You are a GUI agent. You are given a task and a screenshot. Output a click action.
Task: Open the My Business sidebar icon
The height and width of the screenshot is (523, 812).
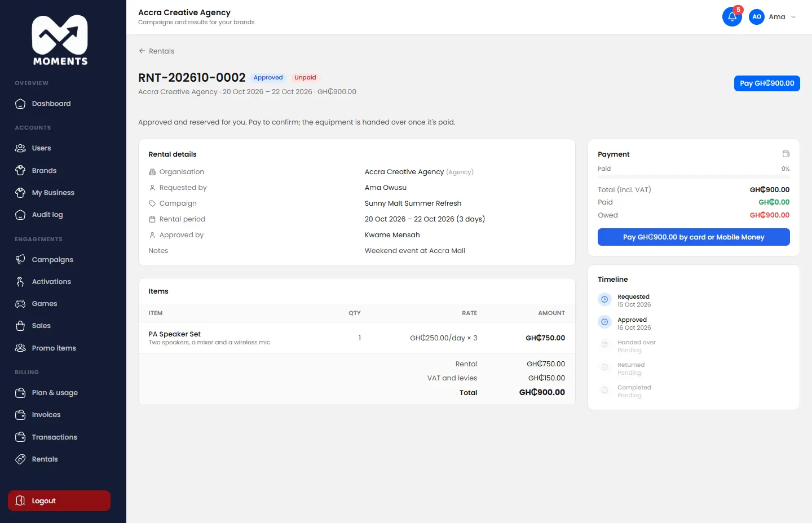click(20, 193)
